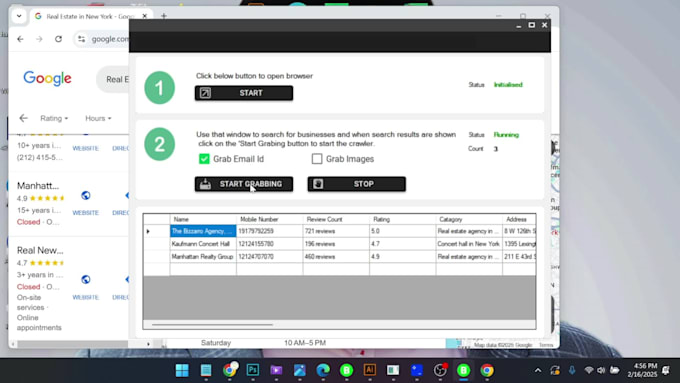This screenshot has height=383, width=680.
Task: Click the 460 reviews cell
Action: pos(336,256)
